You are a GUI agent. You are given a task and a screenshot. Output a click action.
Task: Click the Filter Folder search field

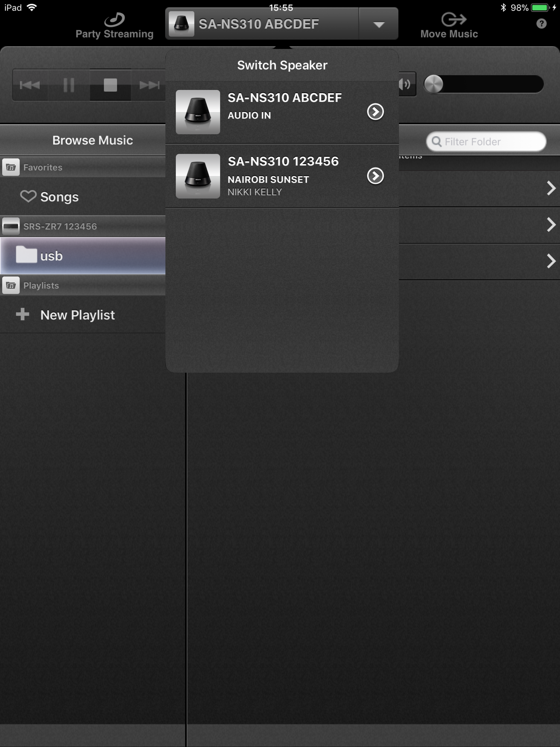[x=486, y=141]
